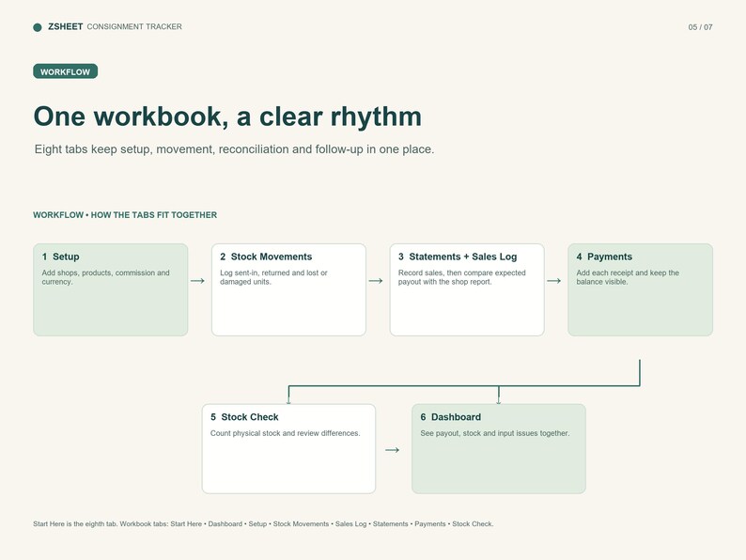The width and height of the screenshot is (746, 560).
Task: Click the CONSIGNMENT TRACKER header text
Action: tap(134, 26)
